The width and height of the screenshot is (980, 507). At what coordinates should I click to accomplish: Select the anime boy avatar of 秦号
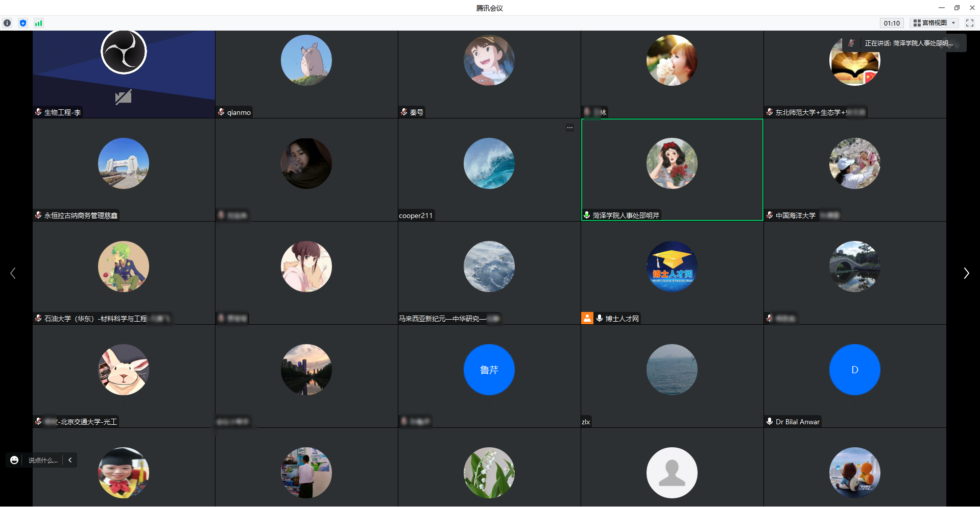[489, 60]
